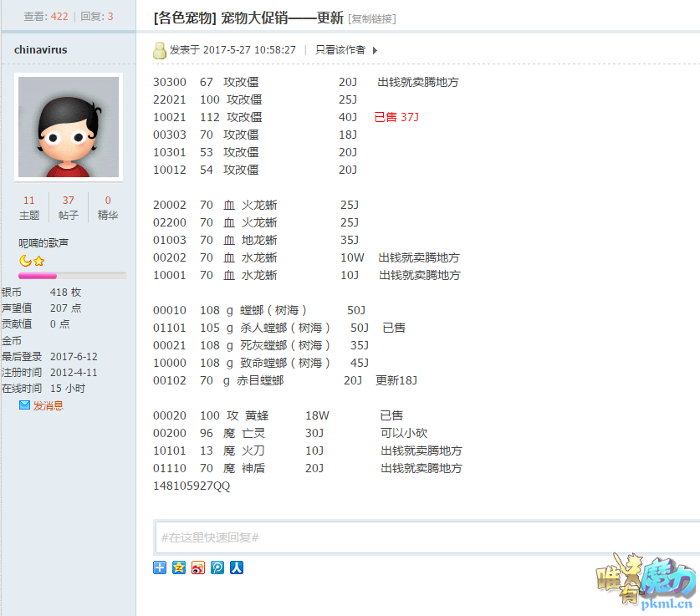
Task: Click the blue plus share icon
Action: coord(160,568)
